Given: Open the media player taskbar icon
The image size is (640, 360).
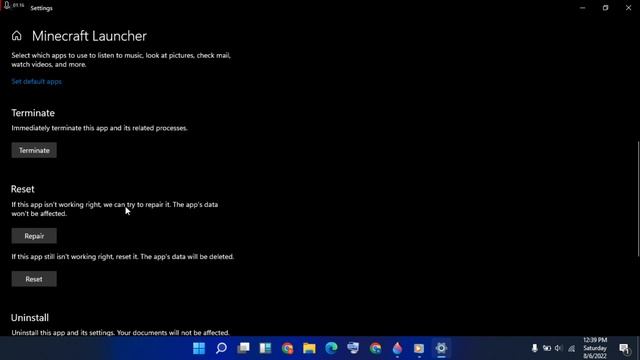Looking at the screenshot, I should [419, 348].
